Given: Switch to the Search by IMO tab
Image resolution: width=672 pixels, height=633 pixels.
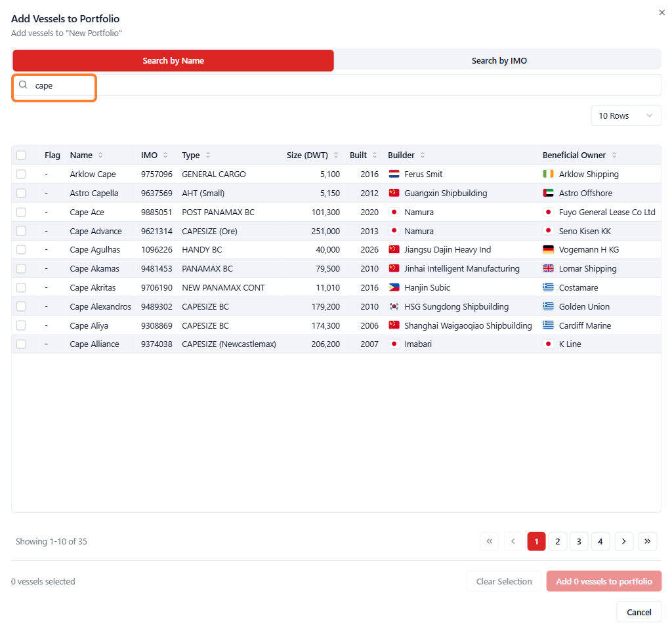Looking at the screenshot, I should tap(499, 60).
